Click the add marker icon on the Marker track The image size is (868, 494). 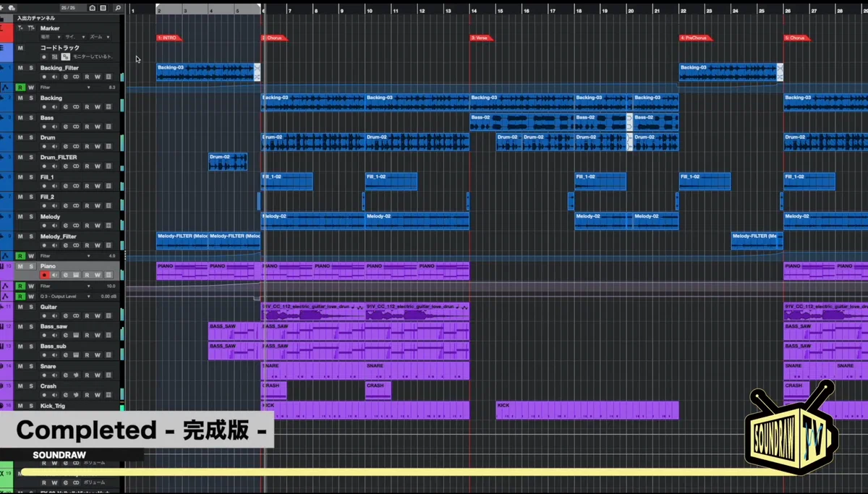pos(20,28)
